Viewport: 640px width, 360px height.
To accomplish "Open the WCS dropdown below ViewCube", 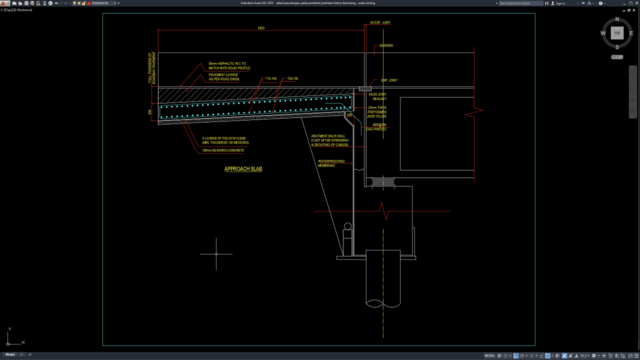I will [x=617, y=57].
